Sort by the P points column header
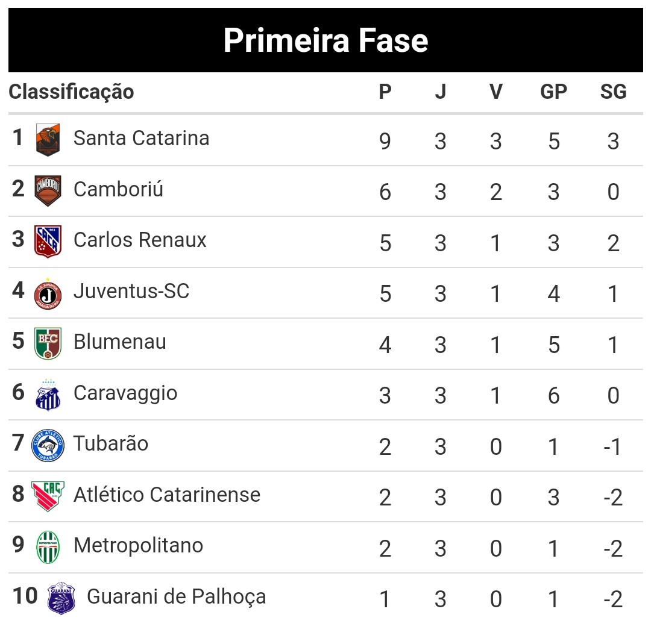This screenshot has width=651, height=644. [x=385, y=92]
